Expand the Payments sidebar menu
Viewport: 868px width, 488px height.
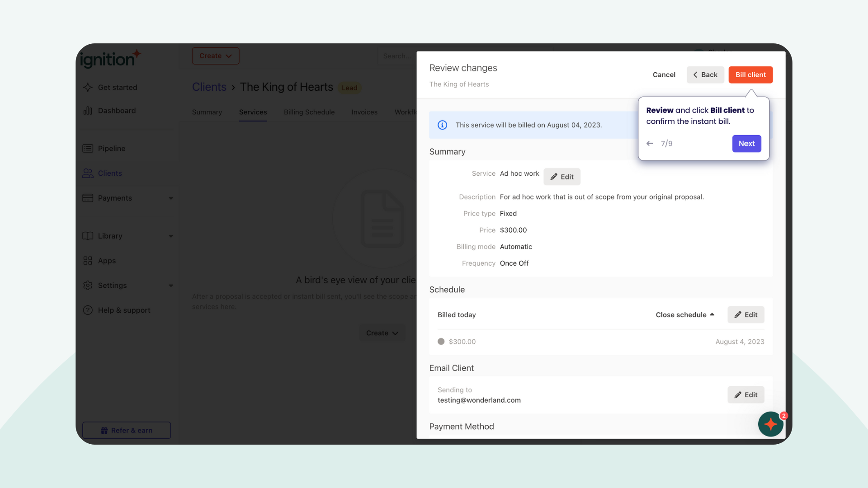(x=171, y=198)
